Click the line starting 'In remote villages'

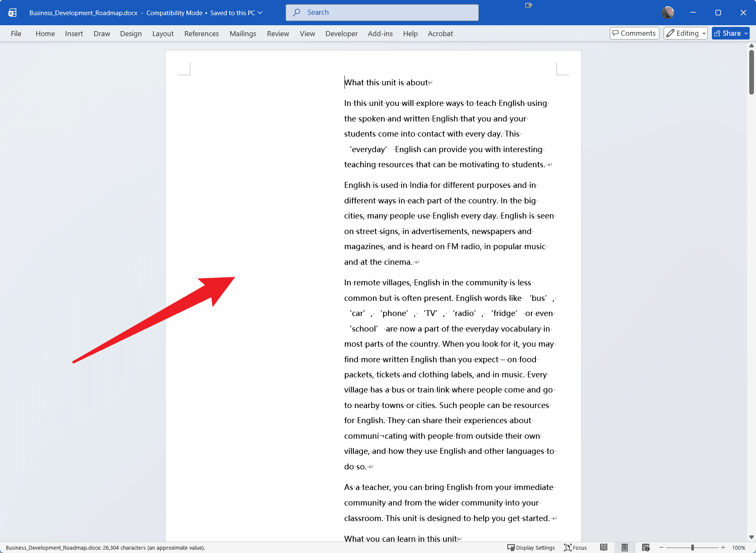tap(438, 282)
